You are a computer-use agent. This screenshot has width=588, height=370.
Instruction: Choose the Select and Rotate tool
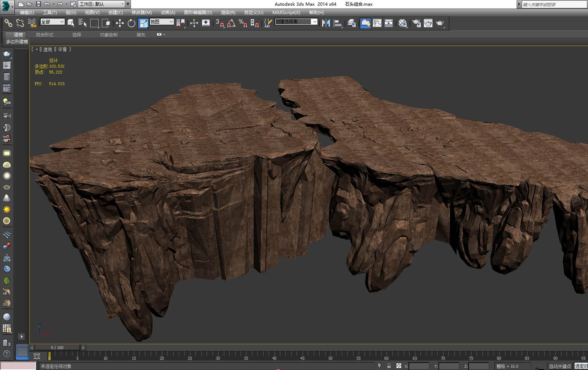coord(131,23)
